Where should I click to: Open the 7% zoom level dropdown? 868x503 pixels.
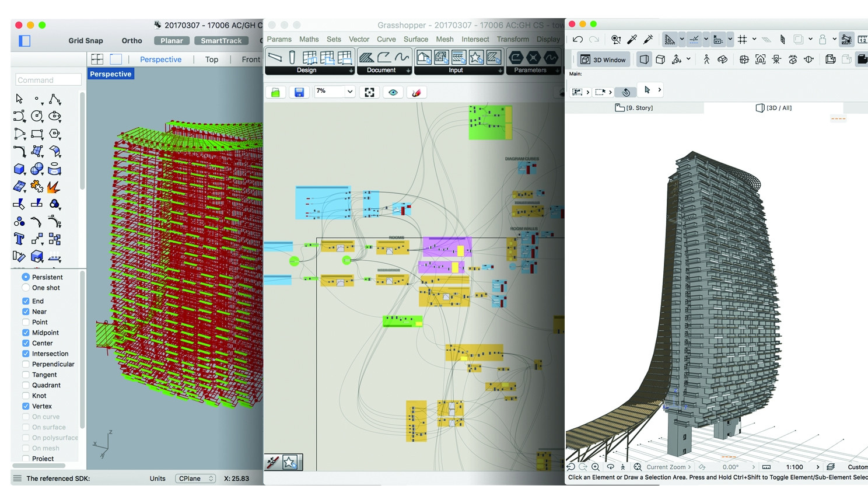349,91
